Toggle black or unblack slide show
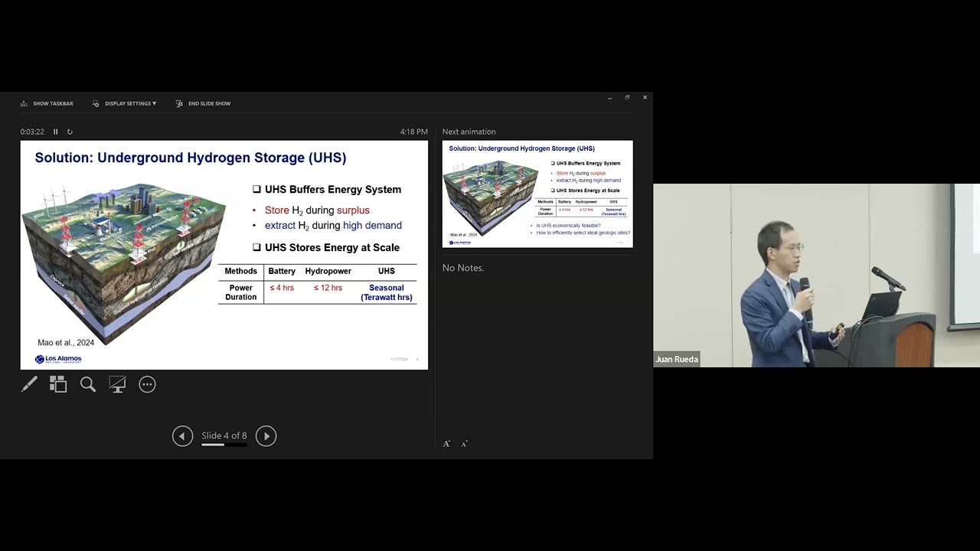 click(x=117, y=384)
